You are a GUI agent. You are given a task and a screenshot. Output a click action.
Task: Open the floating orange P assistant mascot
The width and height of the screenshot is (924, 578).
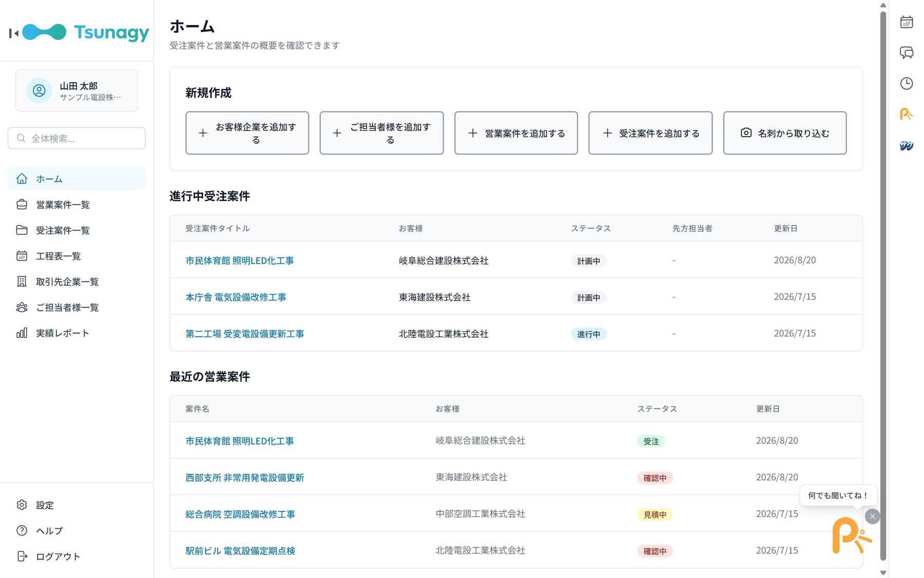click(x=851, y=536)
